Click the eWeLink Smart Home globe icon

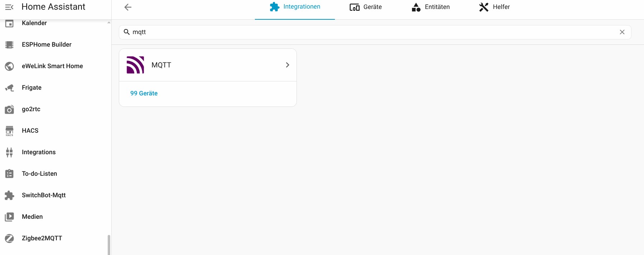tap(9, 66)
